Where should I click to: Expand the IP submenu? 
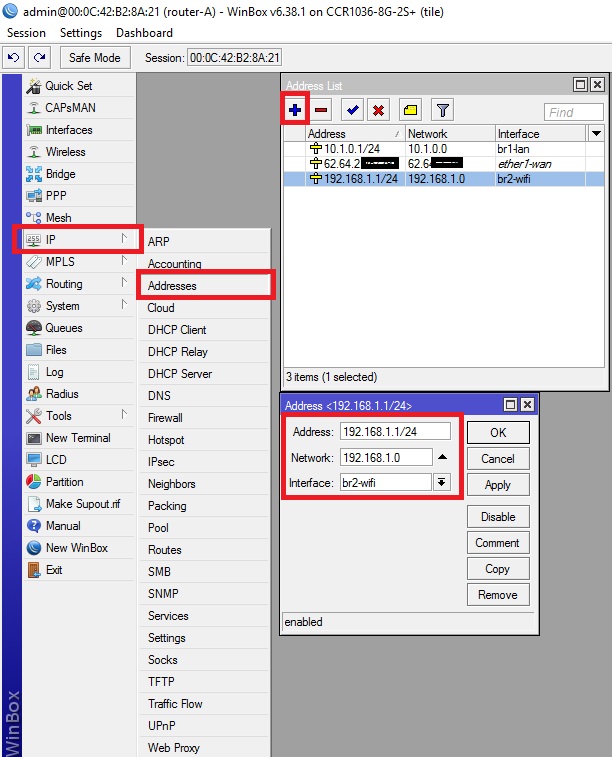pos(124,238)
